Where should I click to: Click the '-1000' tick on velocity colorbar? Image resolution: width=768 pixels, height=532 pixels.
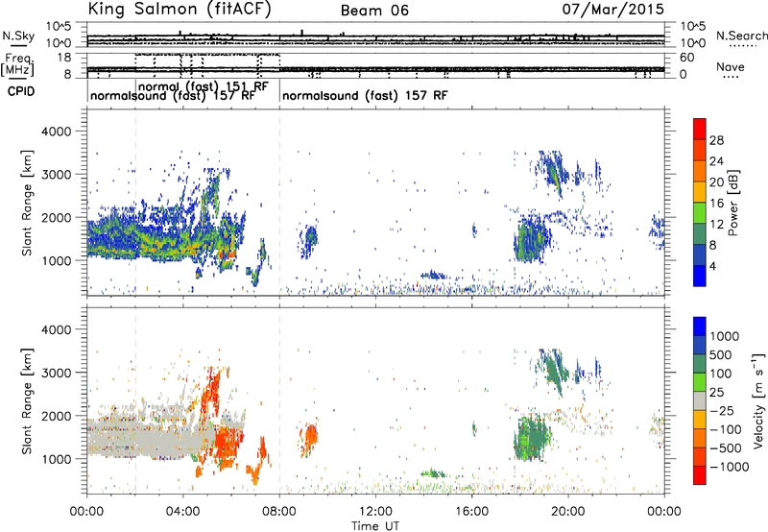(x=729, y=467)
